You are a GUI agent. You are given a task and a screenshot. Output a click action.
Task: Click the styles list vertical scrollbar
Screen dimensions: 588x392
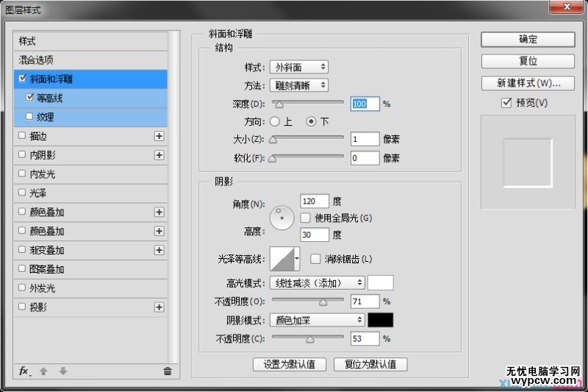173,197
